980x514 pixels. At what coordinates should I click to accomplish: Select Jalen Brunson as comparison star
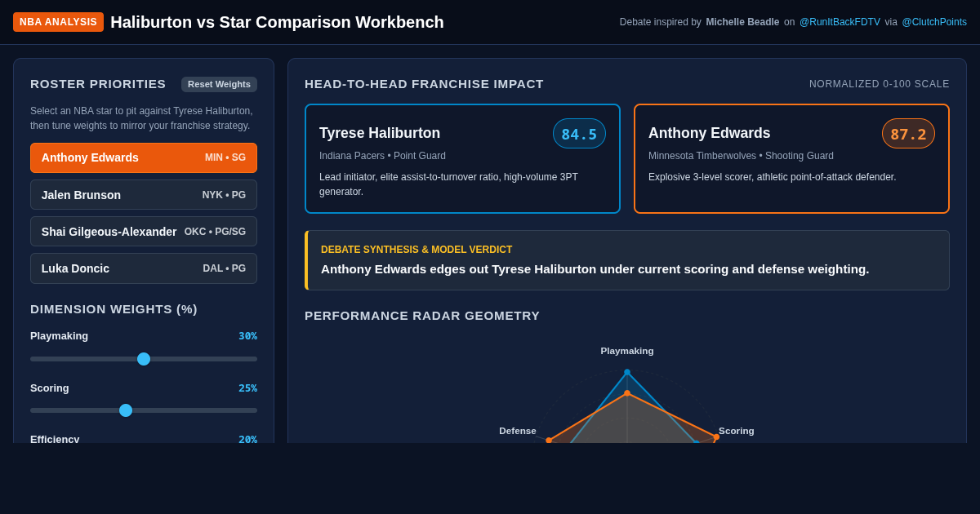click(144, 195)
